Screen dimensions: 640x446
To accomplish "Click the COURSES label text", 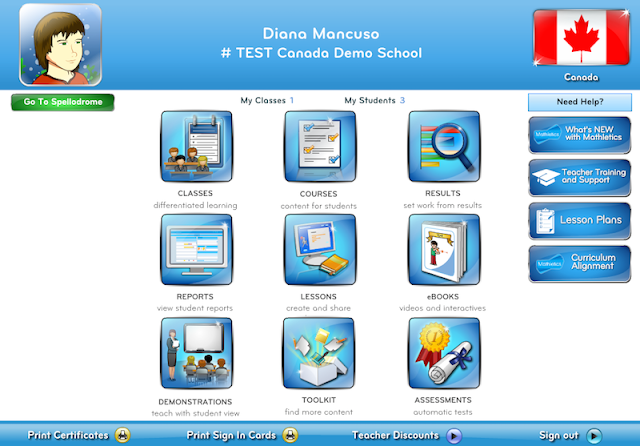I will (318, 194).
